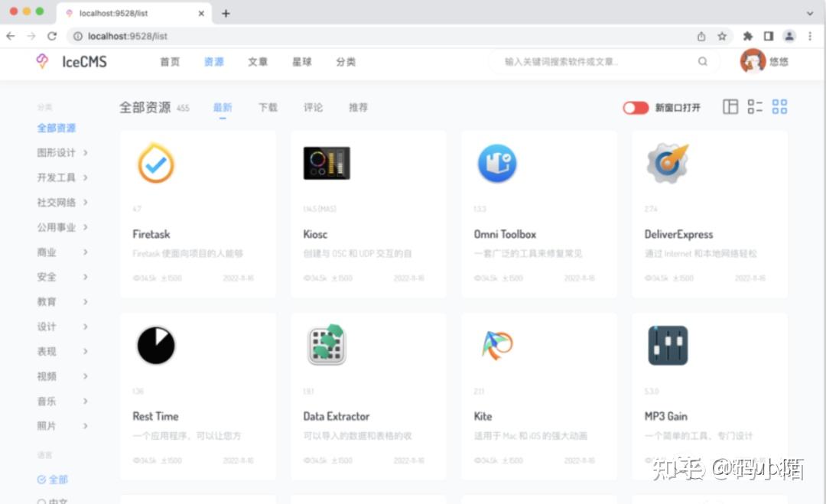The image size is (826, 504).
Task: Select the 下载 sorting tab
Action: point(268,107)
